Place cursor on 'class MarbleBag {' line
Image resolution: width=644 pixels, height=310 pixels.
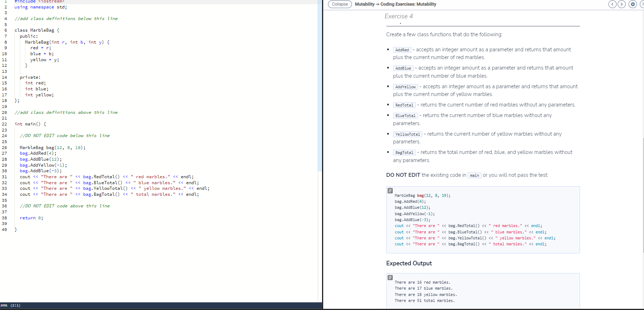(x=37, y=30)
